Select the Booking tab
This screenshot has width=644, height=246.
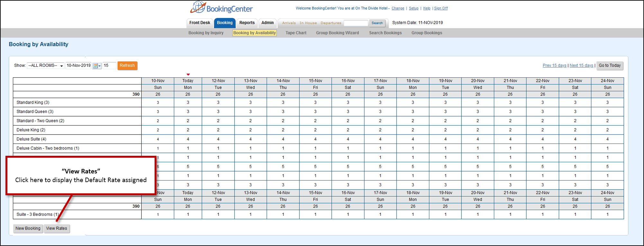click(x=225, y=23)
